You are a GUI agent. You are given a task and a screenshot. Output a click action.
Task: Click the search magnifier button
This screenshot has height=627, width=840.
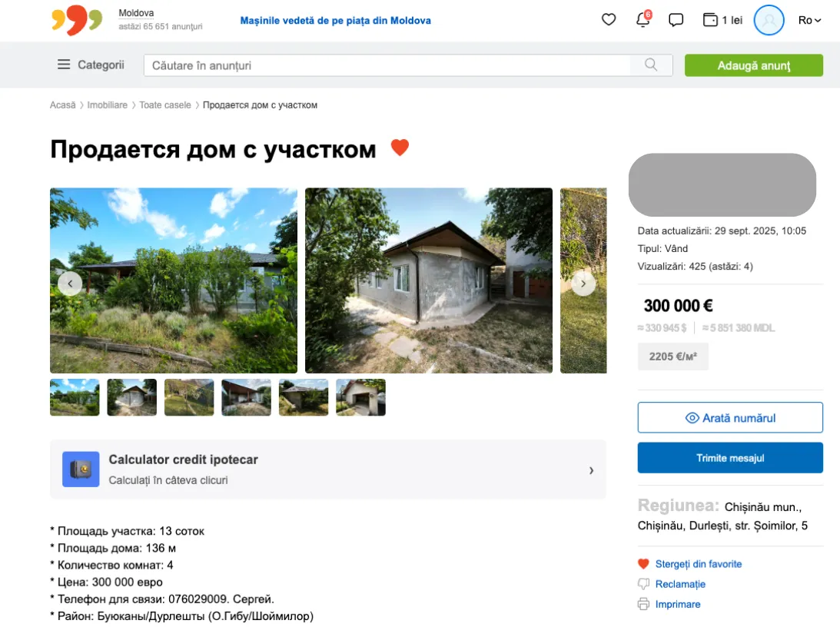(x=651, y=65)
